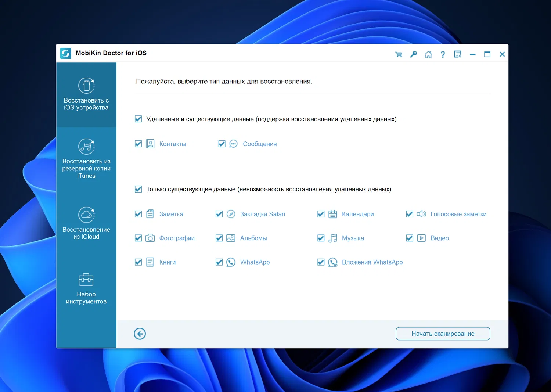
Task: Switch to Восстановить из резервной копии iTunes
Action: 86,159
